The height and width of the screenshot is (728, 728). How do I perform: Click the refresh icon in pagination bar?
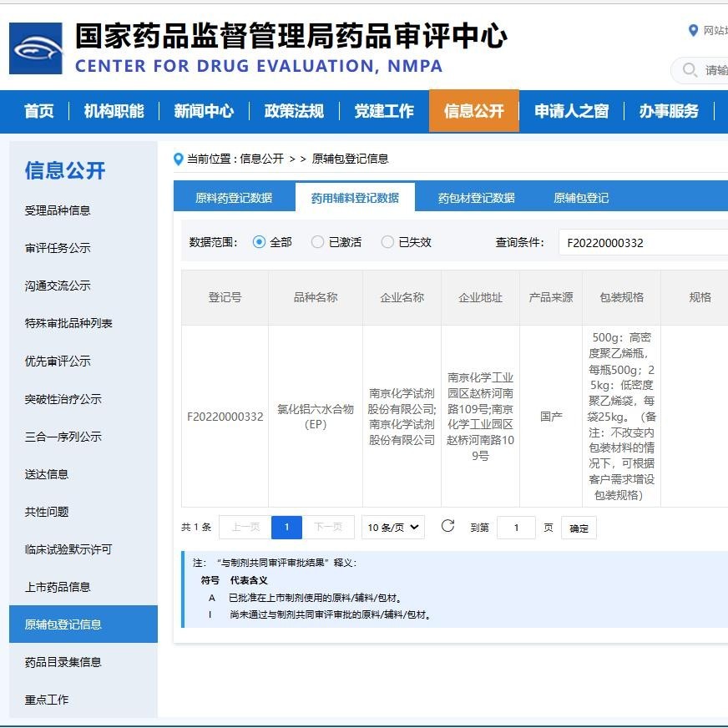447,526
